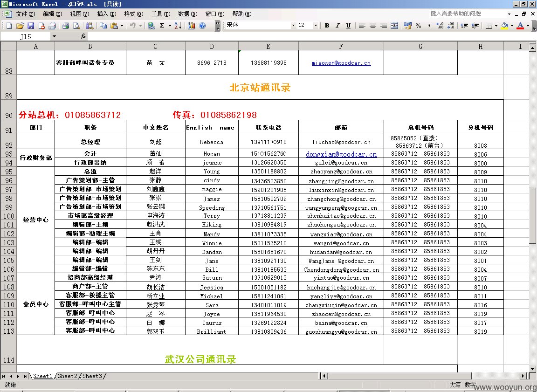Open the Font Color dropdown arrow
Viewport: 537px width, 392px height.
pyautogui.click(x=528, y=26)
